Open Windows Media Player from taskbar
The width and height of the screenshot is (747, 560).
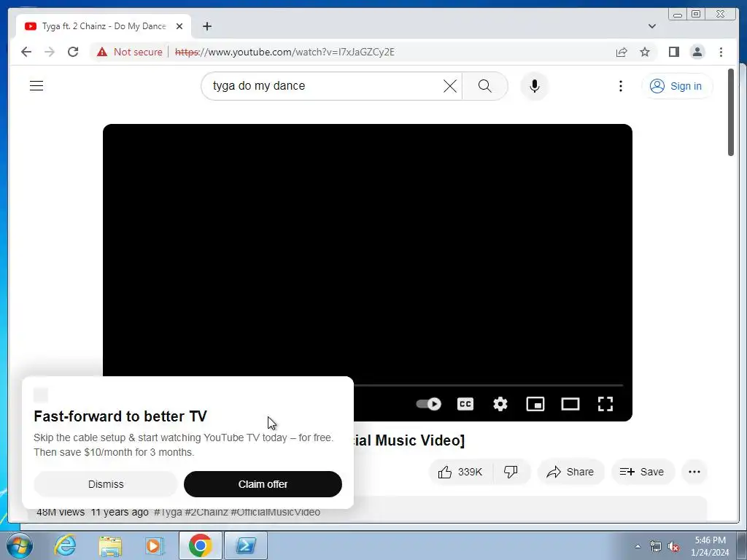(x=155, y=545)
